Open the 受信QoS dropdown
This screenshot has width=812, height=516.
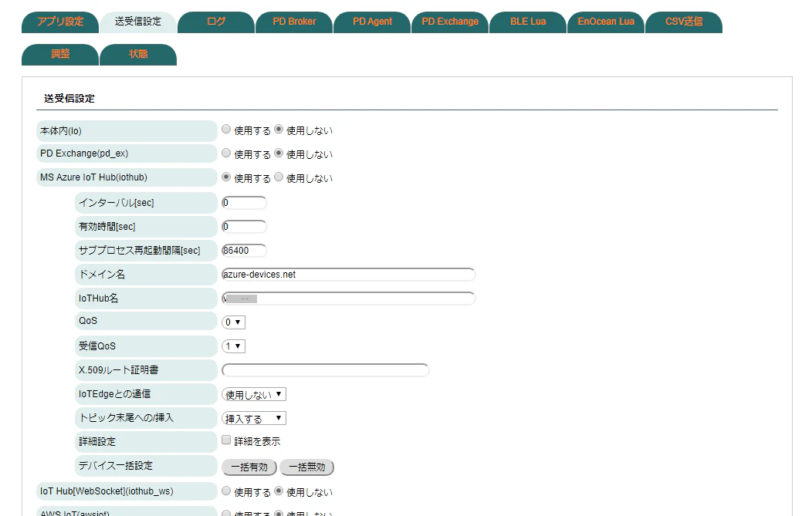click(234, 346)
